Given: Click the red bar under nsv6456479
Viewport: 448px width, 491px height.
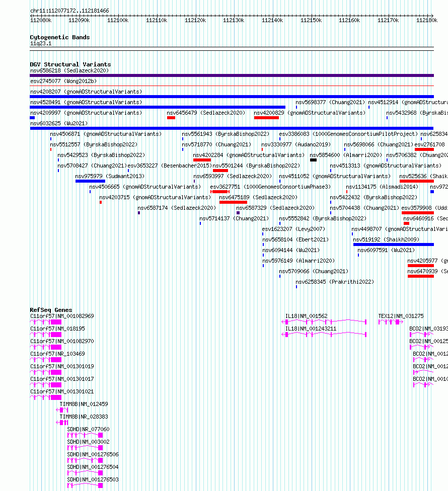Looking at the screenshot, I should tap(171, 118).
